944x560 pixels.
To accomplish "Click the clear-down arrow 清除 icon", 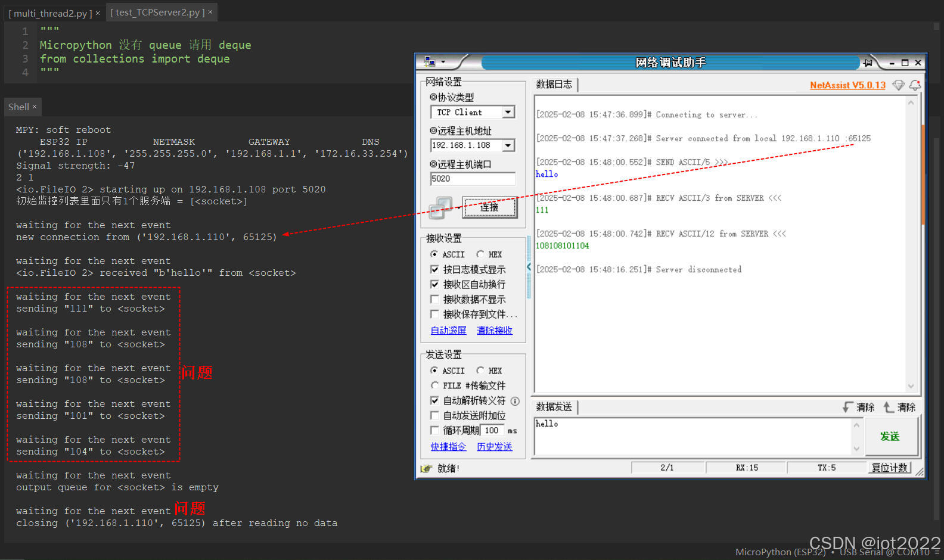I will [x=848, y=407].
